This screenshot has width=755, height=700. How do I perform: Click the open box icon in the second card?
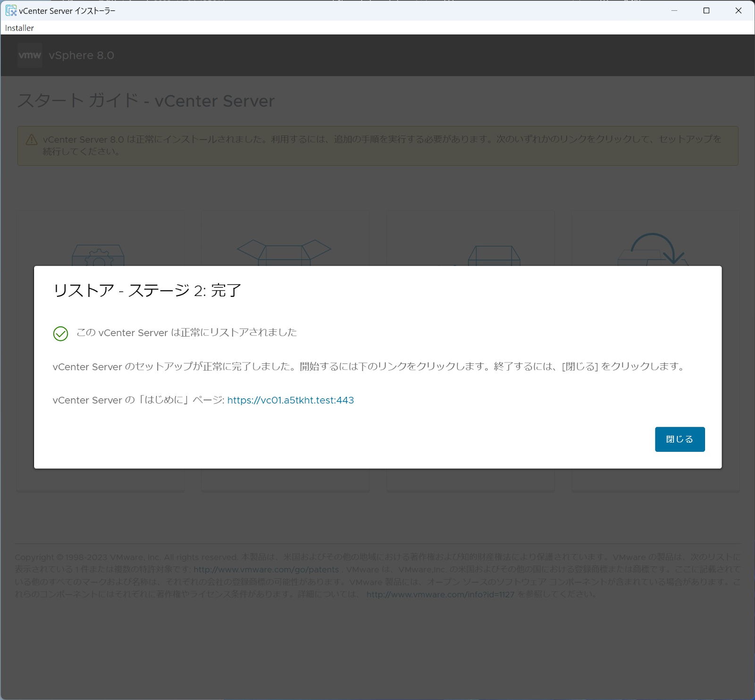[x=284, y=253]
